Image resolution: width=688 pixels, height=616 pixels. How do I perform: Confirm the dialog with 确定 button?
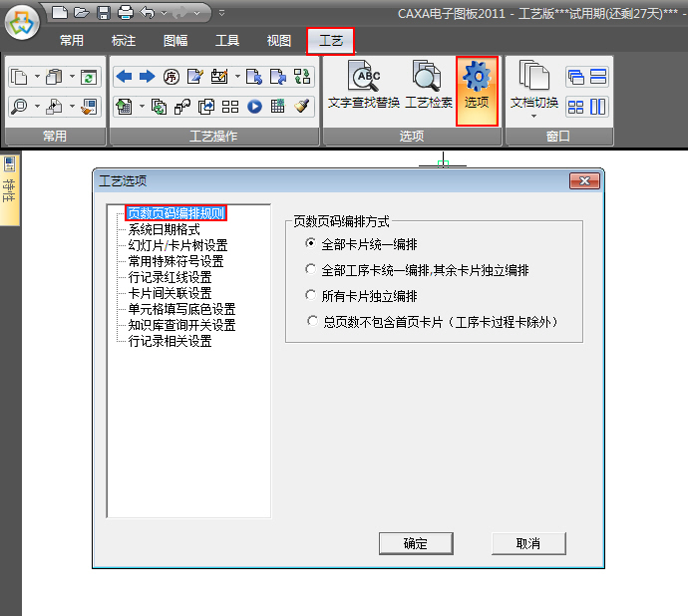[x=416, y=543]
